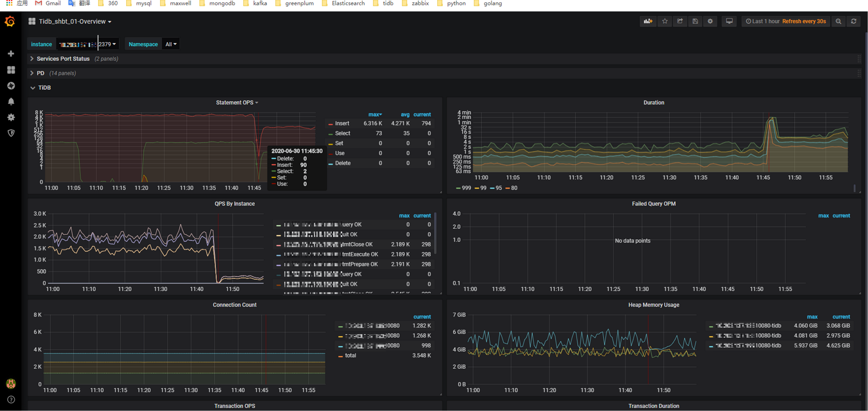Open the Namespace All dropdown
This screenshot has height=411, width=868.
pyautogui.click(x=171, y=44)
